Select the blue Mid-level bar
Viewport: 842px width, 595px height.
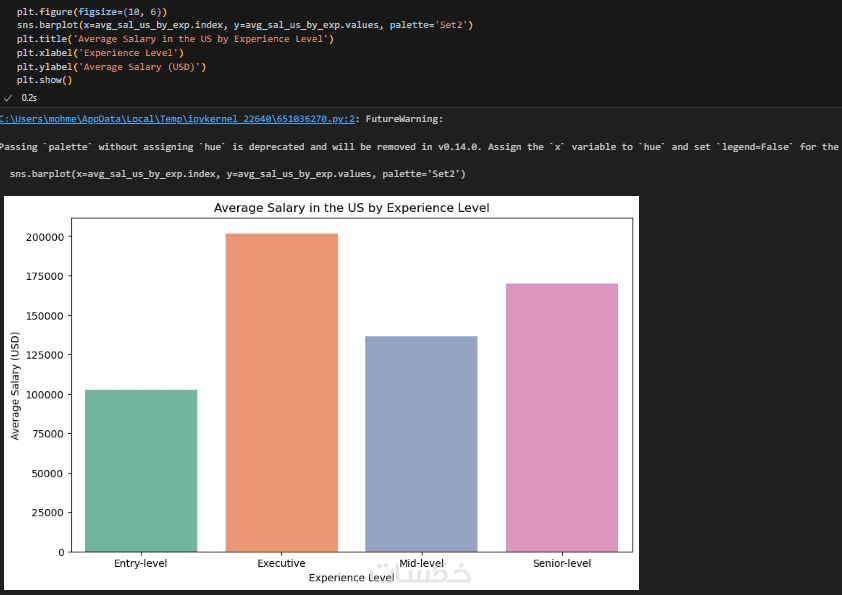[x=421, y=443]
